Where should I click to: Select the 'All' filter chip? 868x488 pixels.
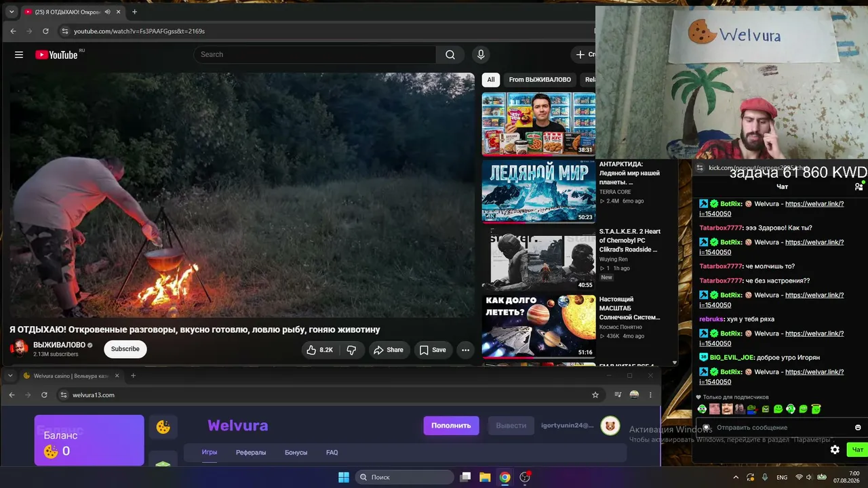(x=491, y=80)
